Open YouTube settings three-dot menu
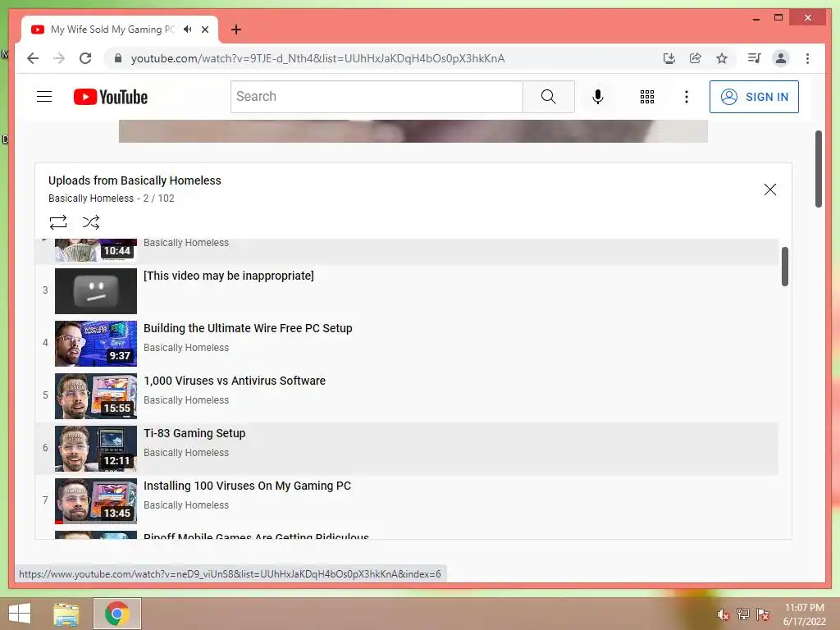The image size is (840, 630). [687, 97]
